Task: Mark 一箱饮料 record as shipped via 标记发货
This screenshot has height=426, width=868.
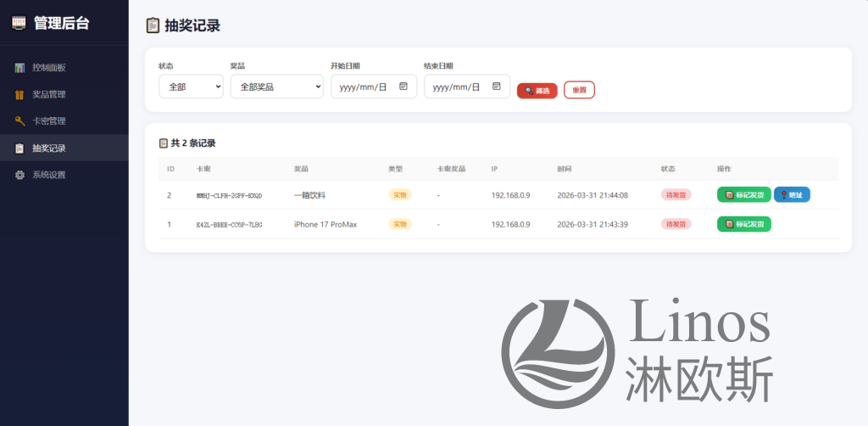Action: (744, 194)
